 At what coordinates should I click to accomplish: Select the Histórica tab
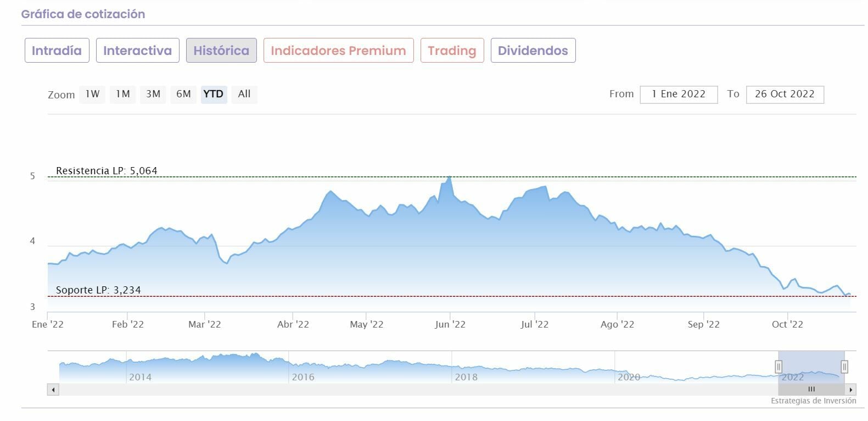(x=221, y=51)
